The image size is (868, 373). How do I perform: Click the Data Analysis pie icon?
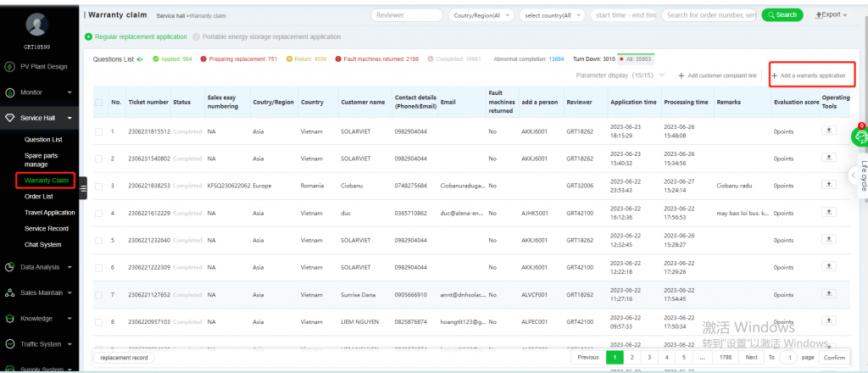tap(9, 267)
